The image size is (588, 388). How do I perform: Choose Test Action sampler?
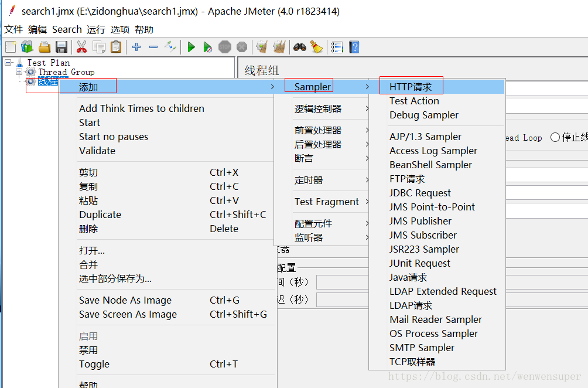(x=437, y=101)
